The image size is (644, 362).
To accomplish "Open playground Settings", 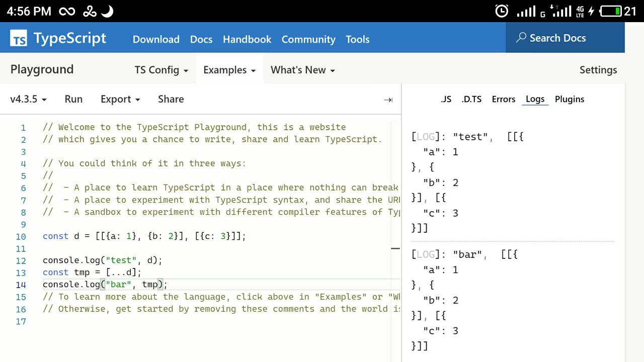I will 598,70.
